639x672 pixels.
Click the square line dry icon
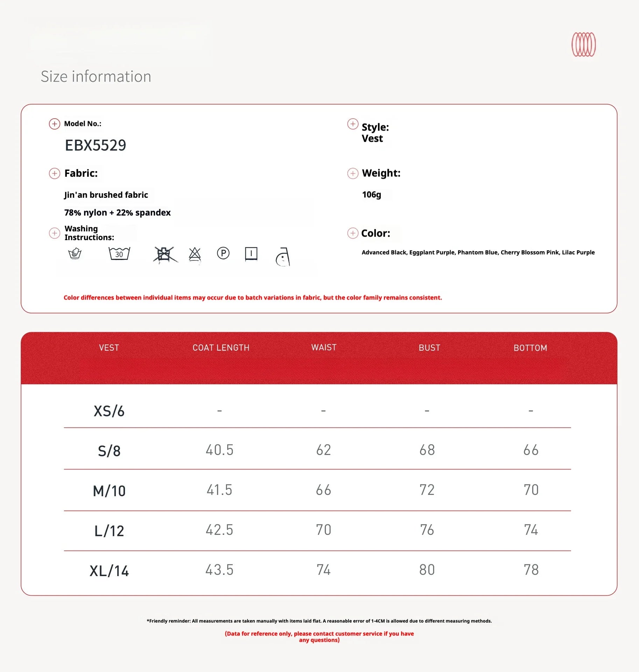(251, 253)
